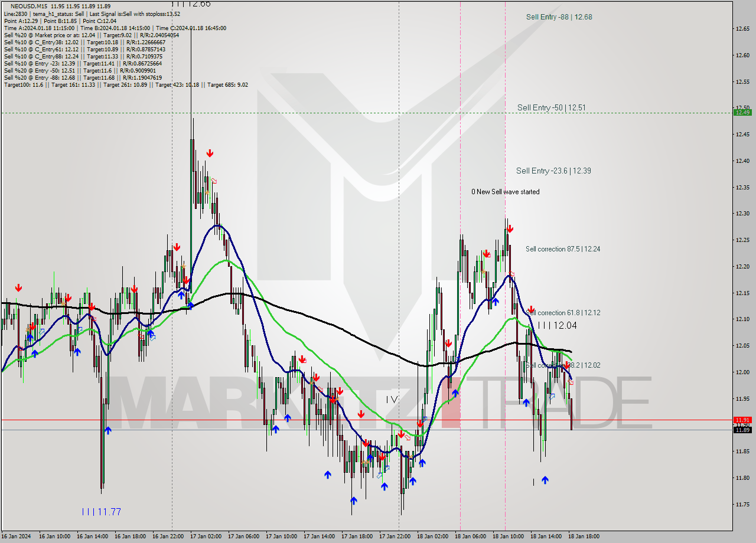Click the 'Sell %10 @ Entry -23: 12.39' line
The width and height of the screenshot is (756, 543).
(83, 63)
